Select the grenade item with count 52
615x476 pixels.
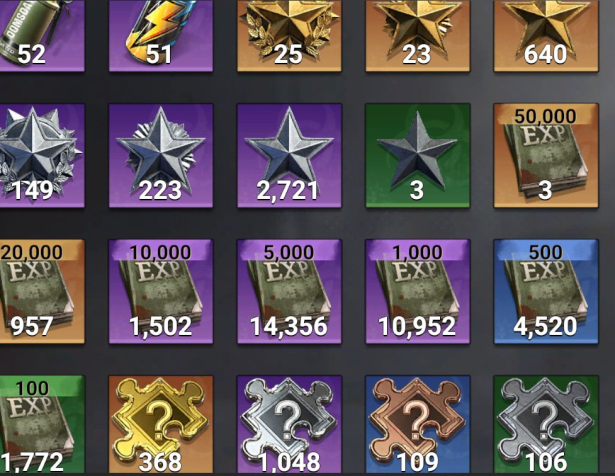(x=42, y=36)
